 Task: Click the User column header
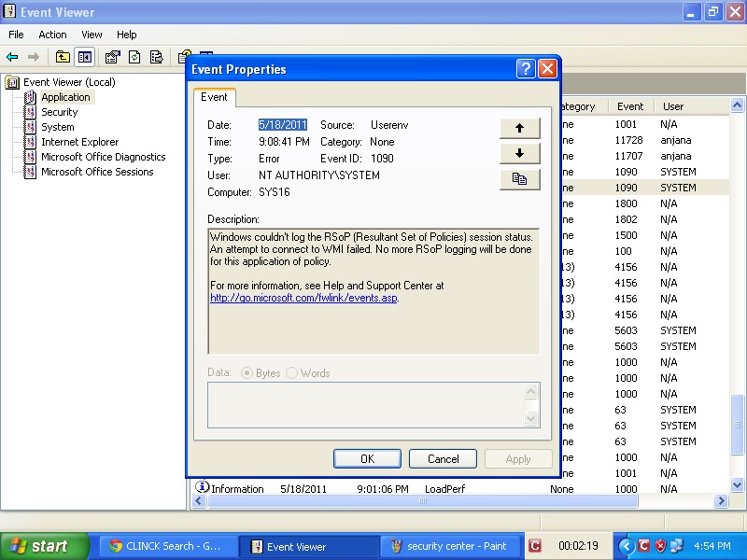point(672,106)
